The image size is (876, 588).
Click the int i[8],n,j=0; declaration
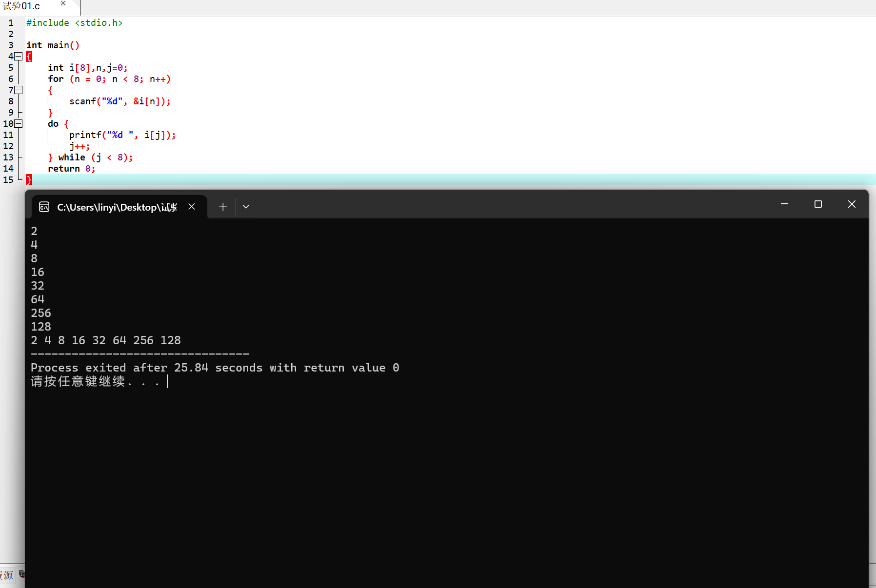click(88, 67)
